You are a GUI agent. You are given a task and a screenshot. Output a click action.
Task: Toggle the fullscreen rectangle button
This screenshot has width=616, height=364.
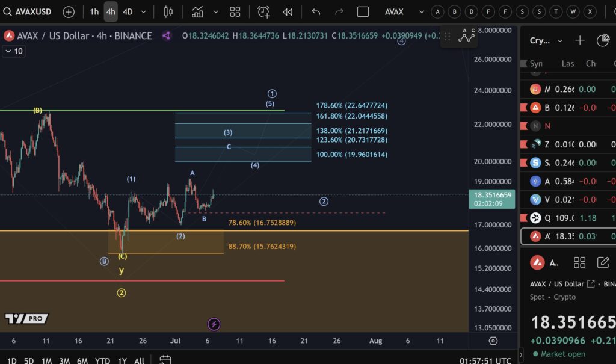(x=363, y=12)
